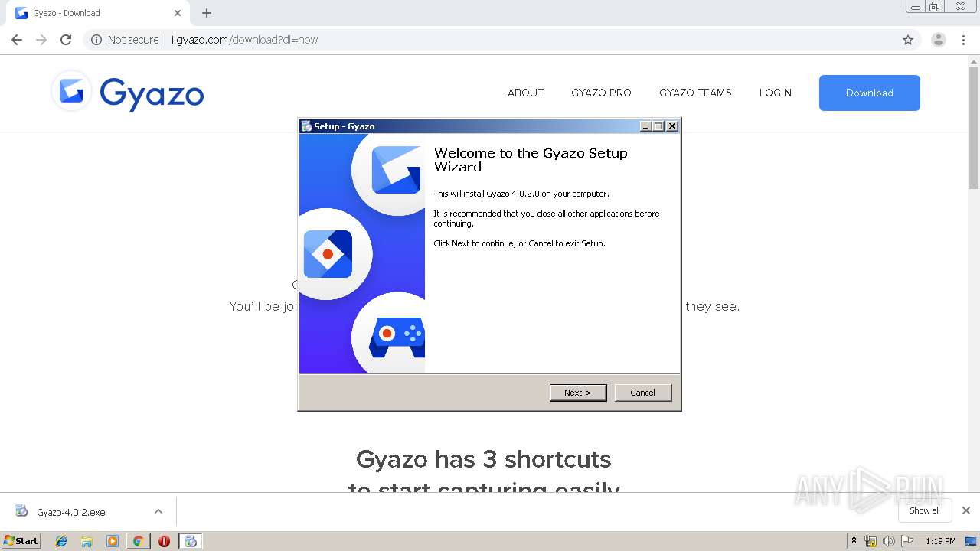Bookmark this page with star icon
Viewport: 980px width, 551px height.
[908, 40]
